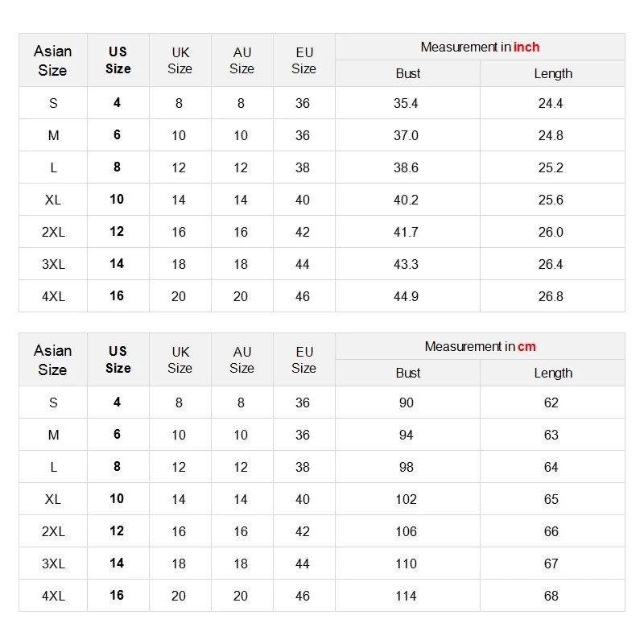This screenshot has height=644, width=644.
Task: Click the 'Measurement in cm' header
Action: [x=480, y=347]
